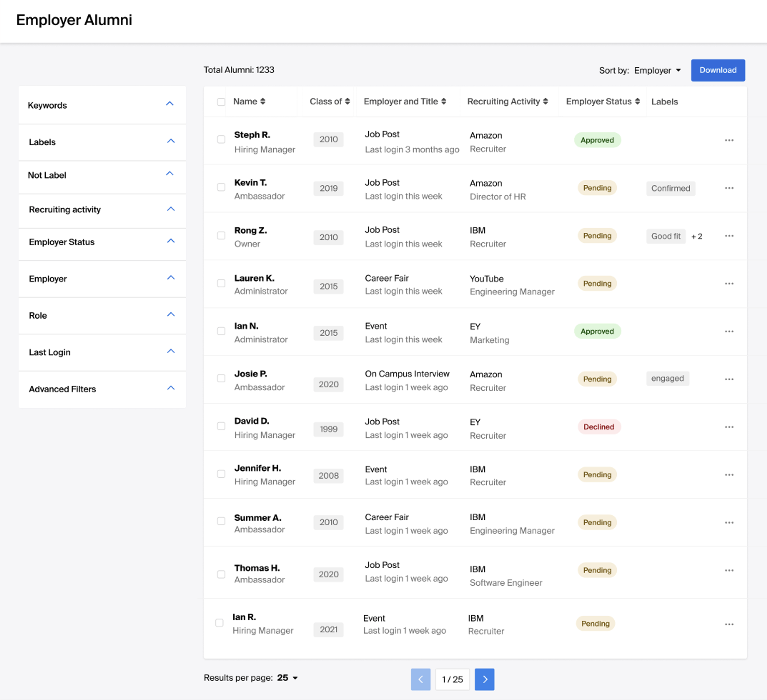This screenshot has width=767, height=700.
Task: Toggle the Employer Status filter panel
Action: point(171,241)
